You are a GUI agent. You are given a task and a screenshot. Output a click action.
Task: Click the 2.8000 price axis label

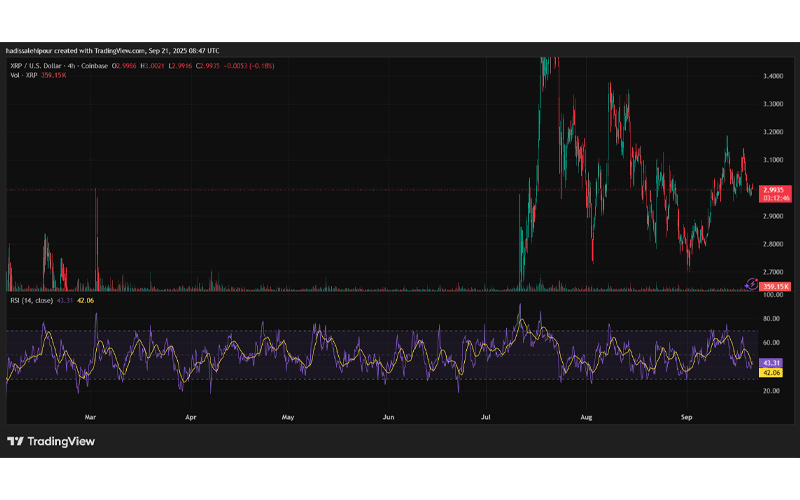pyautogui.click(x=773, y=244)
